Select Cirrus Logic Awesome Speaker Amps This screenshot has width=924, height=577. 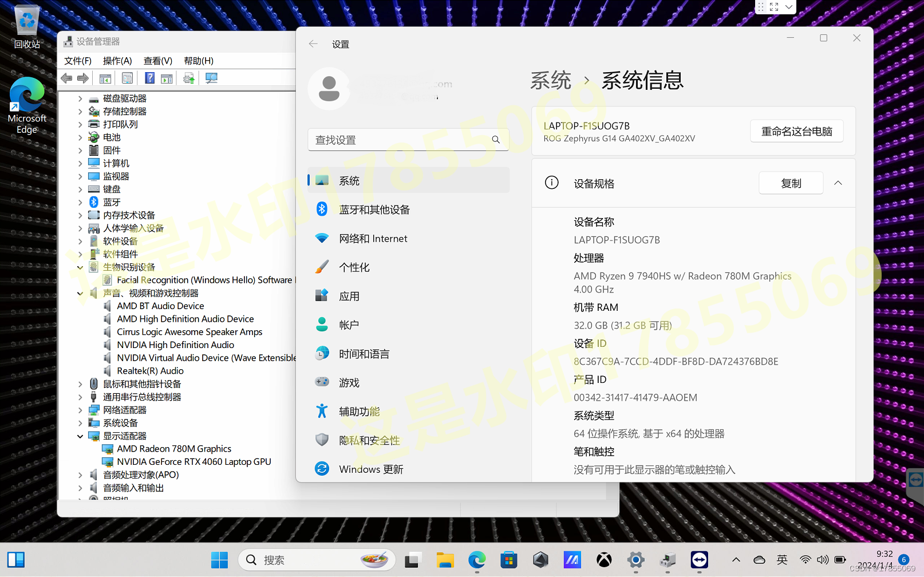[189, 332]
